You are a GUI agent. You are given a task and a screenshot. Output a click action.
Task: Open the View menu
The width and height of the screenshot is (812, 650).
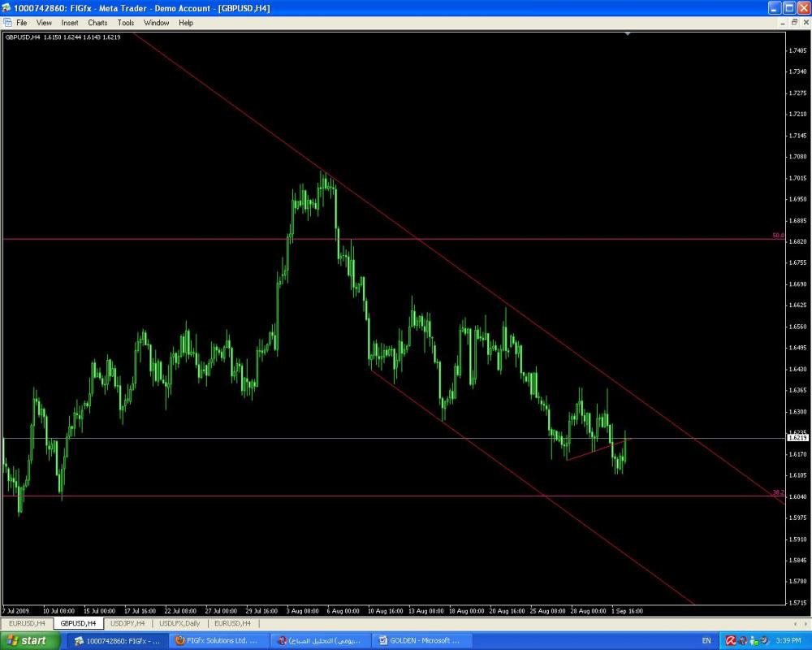(x=44, y=23)
